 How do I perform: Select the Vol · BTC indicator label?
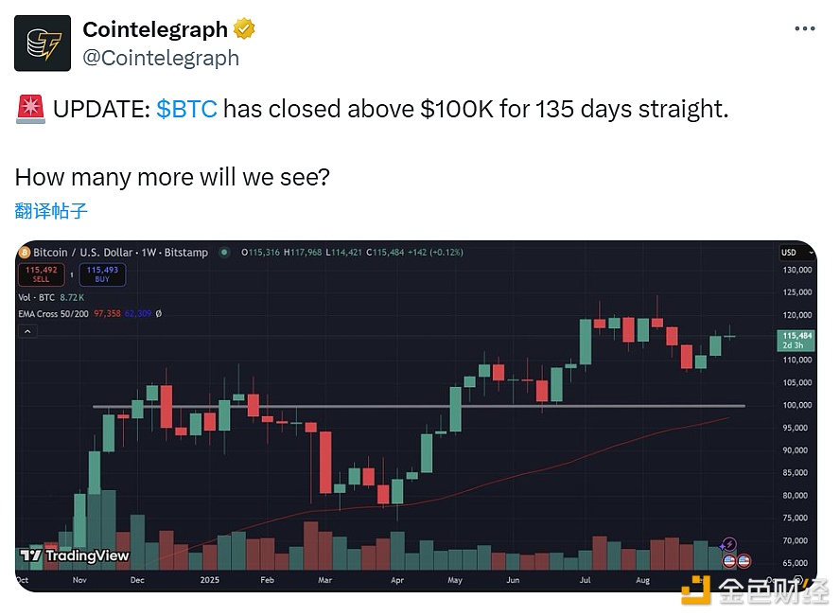(x=37, y=297)
